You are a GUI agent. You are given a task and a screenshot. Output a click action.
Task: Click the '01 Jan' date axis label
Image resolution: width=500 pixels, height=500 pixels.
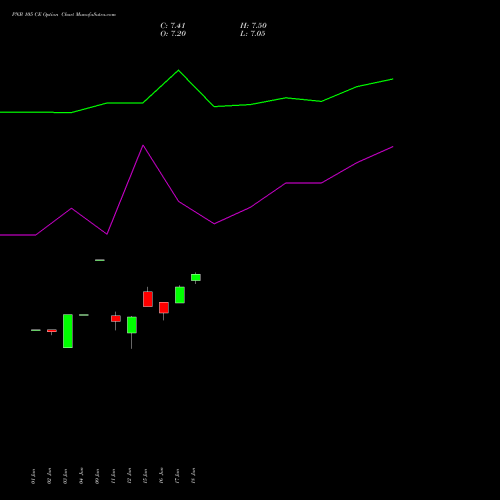(33, 476)
